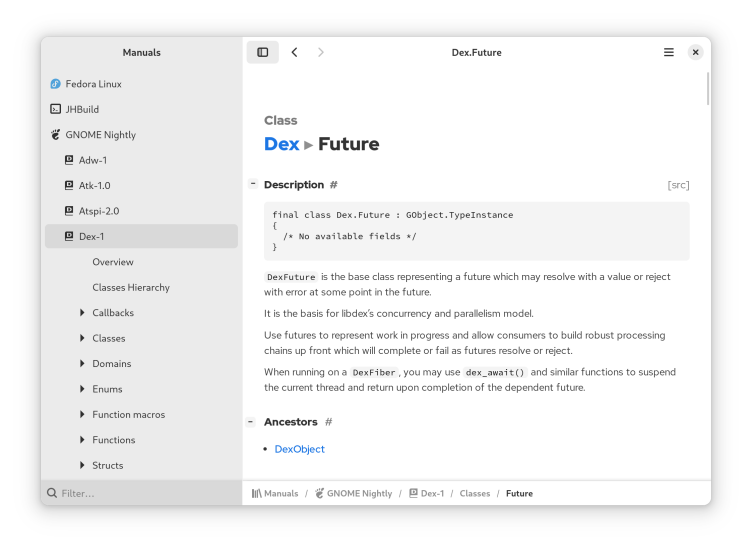Collapse the Description section
This screenshot has height=550, width=752.
pyautogui.click(x=252, y=184)
